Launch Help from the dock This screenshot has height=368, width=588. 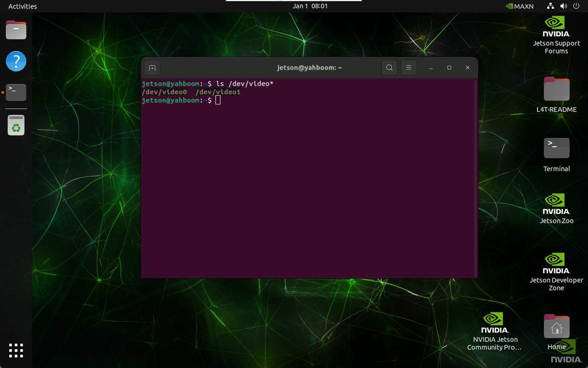point(16,61)
